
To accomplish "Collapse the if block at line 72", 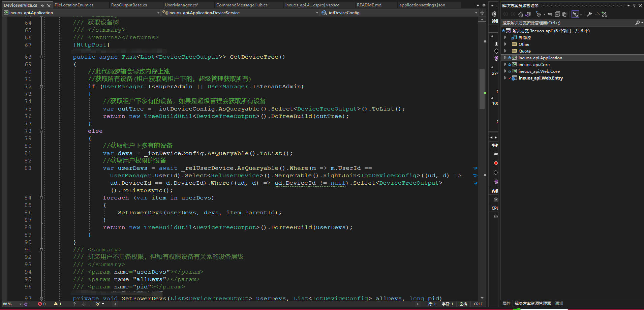I will (41, 87).
